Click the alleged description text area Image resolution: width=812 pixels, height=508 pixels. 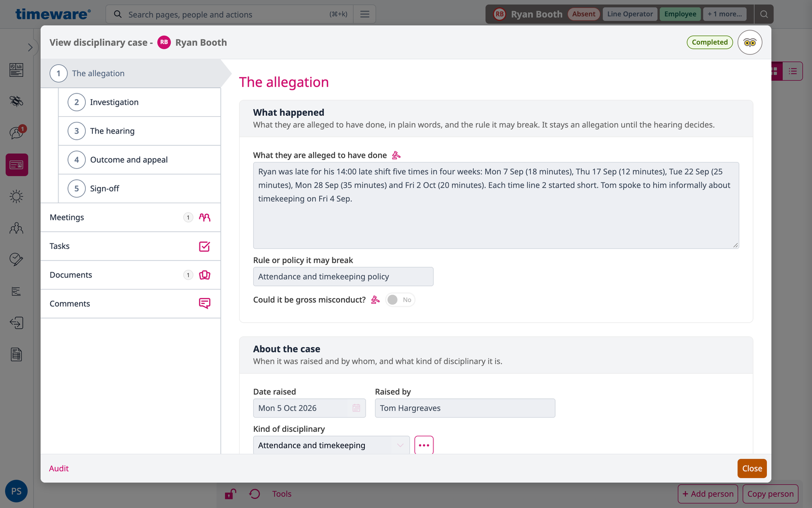pos(496,205)
